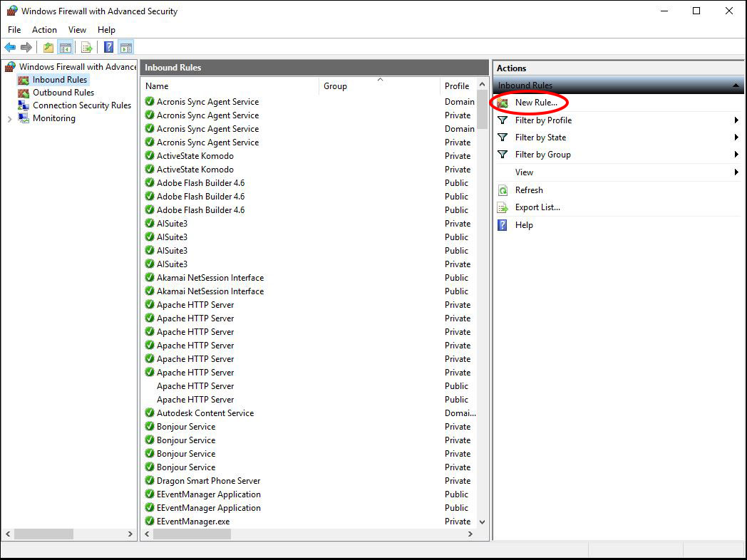Image resolution: width=747 pixels, height=560 pixels.
Task: Open the View submenu arrow in Actions
Action: [x=736, y=172]
